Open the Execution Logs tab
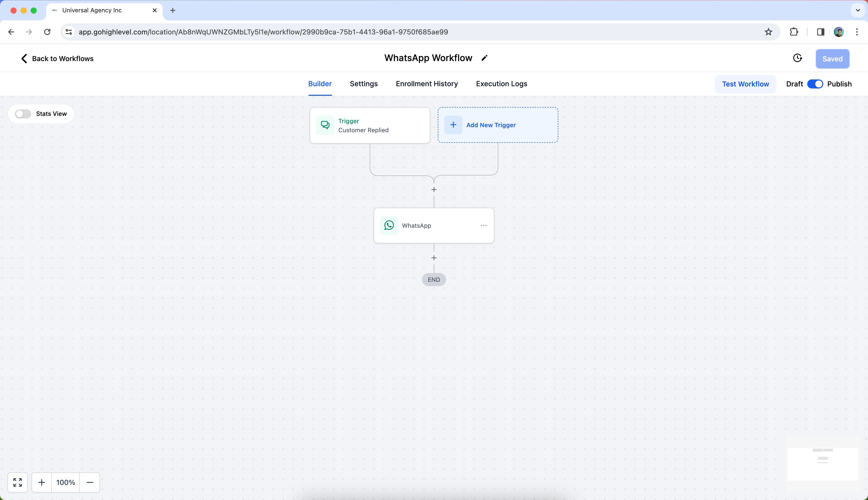Viewport: 868px width, 500px height. click(x=501, y=84)
